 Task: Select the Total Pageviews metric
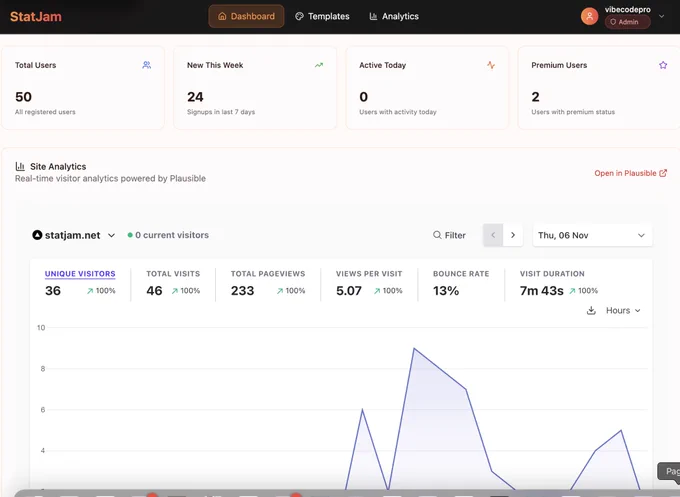tap(268, 284)
